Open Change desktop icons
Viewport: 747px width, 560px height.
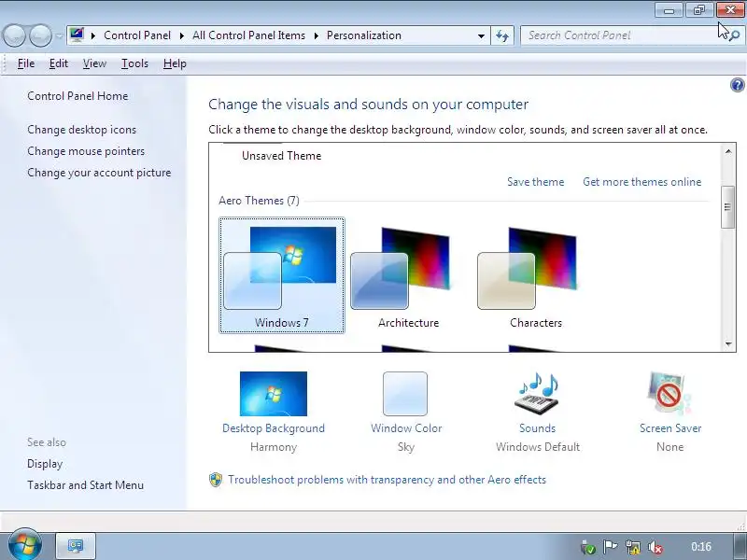81,130
